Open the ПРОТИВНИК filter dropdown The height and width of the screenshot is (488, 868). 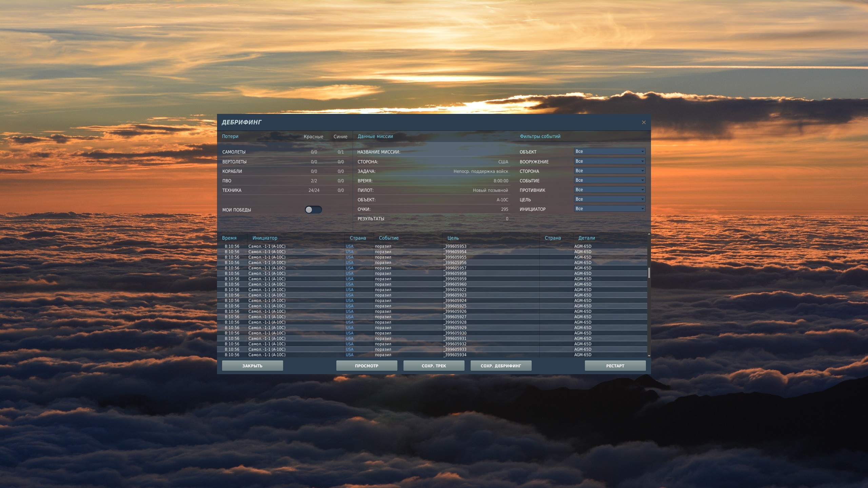click(610, 190)
